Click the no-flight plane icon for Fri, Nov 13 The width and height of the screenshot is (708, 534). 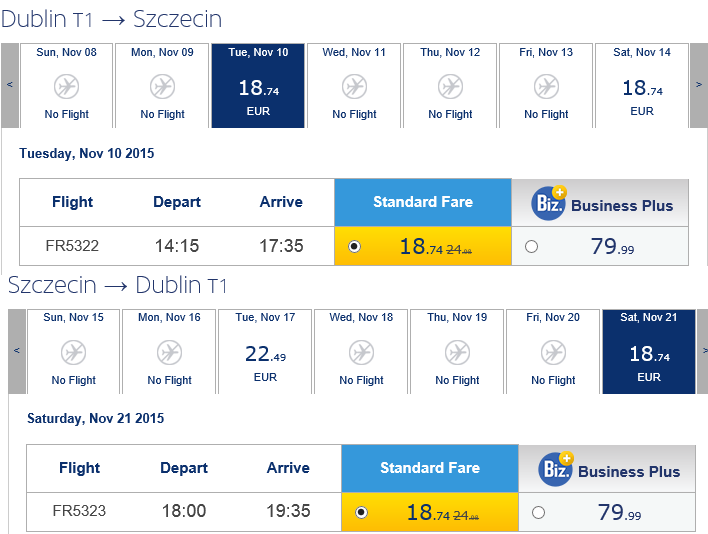click(x=546, y=87)
